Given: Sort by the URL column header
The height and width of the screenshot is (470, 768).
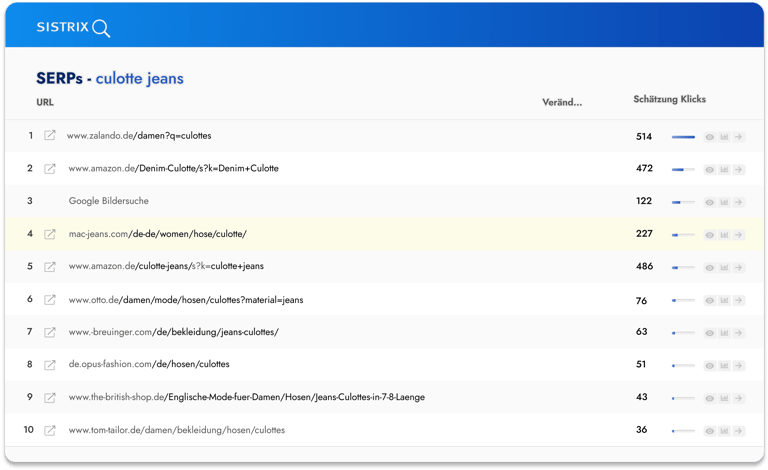Looking at the screenshot, I should click(45, 102).
